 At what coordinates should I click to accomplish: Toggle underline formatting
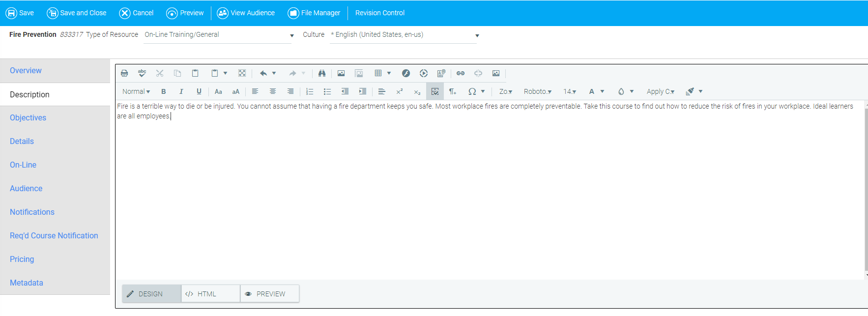point(199,91)
